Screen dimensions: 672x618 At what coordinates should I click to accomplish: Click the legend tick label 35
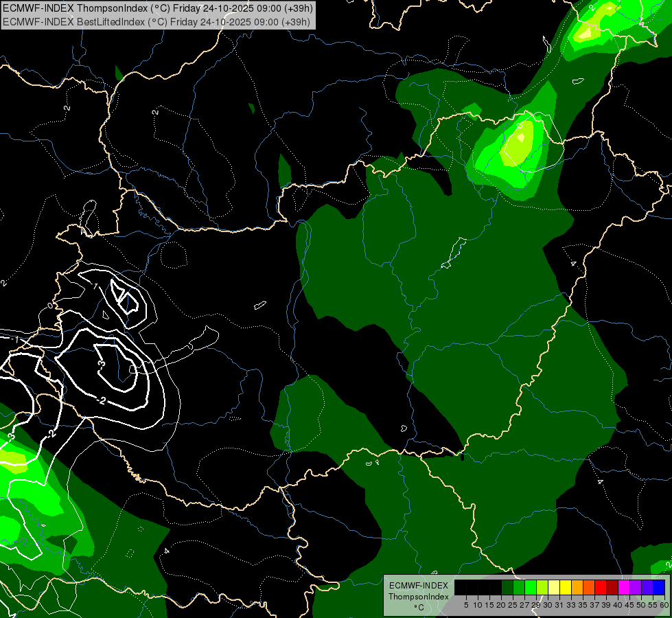(583, 605)
